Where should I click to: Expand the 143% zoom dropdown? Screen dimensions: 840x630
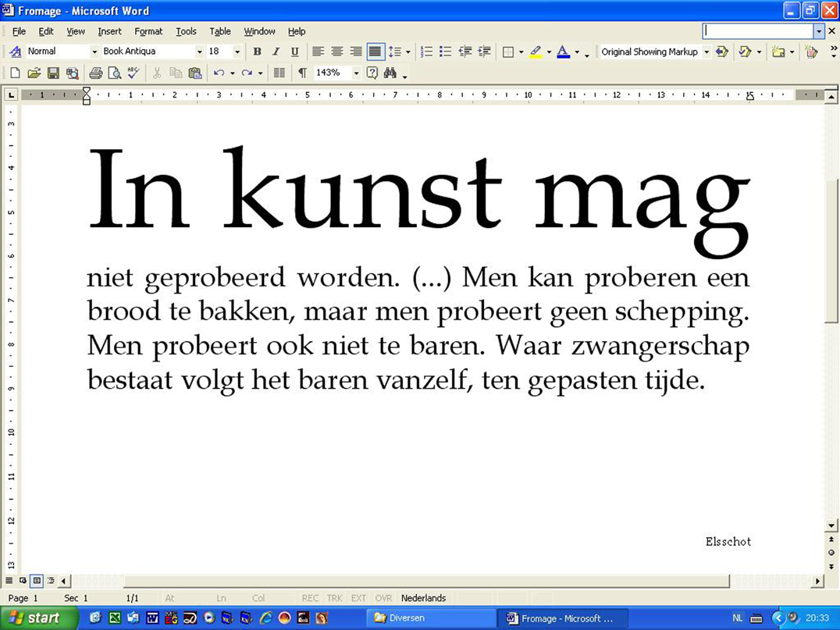pos(356,73)
